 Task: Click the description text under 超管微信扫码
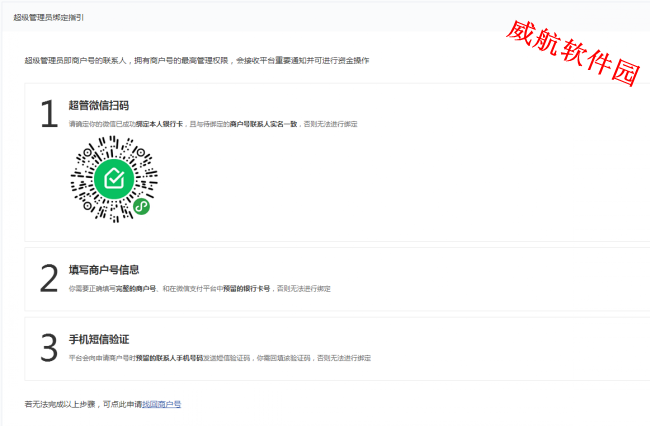[x=213, y=124]
